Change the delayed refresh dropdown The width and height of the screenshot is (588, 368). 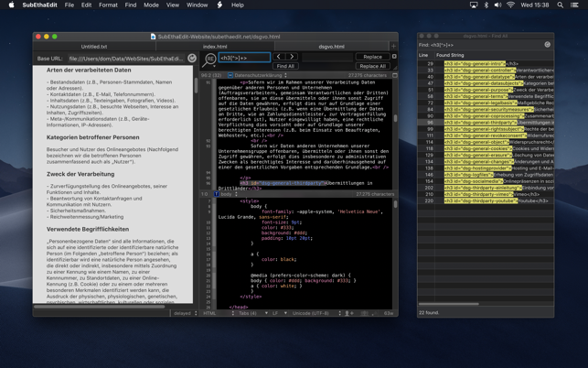pos(185,313)
